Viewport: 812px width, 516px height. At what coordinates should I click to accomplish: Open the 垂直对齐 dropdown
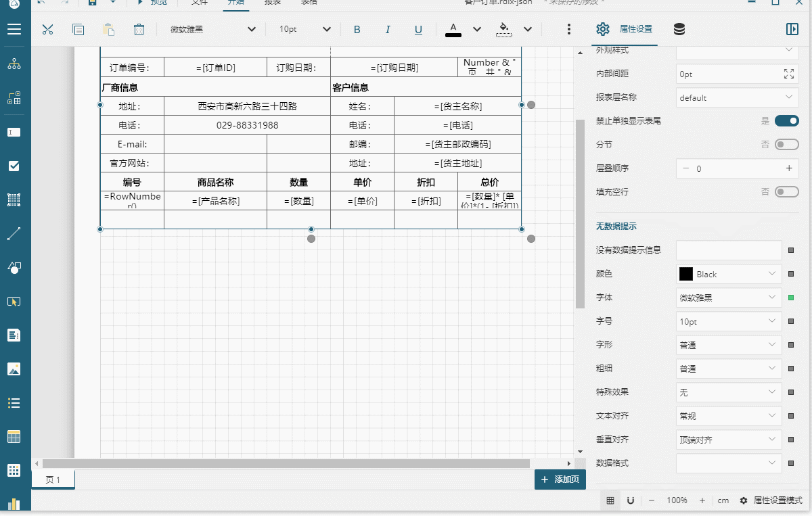[729, 440]
